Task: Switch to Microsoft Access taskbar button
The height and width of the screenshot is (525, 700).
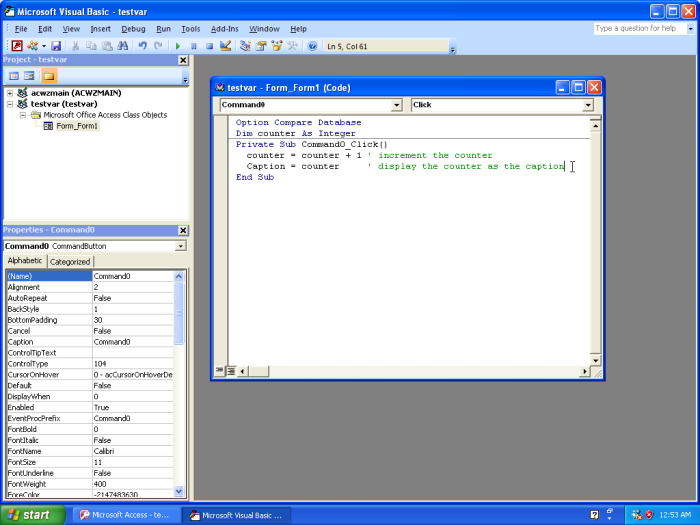Action: tap(125, 515)
